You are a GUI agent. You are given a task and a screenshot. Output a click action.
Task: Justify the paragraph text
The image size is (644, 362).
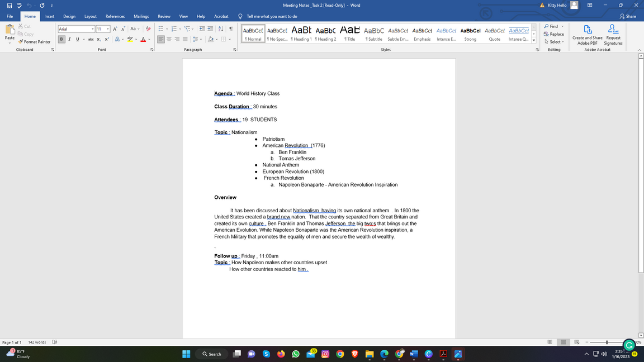point(185,40)
